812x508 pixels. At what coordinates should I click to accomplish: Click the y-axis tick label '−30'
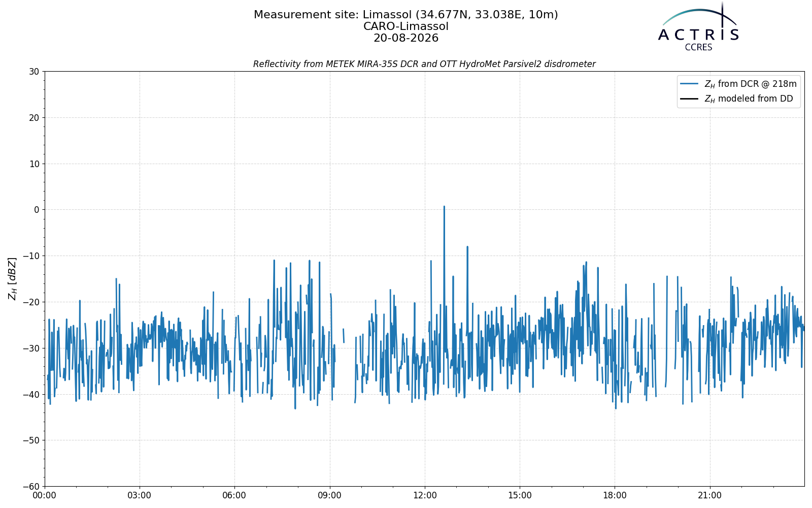point(30,348)
